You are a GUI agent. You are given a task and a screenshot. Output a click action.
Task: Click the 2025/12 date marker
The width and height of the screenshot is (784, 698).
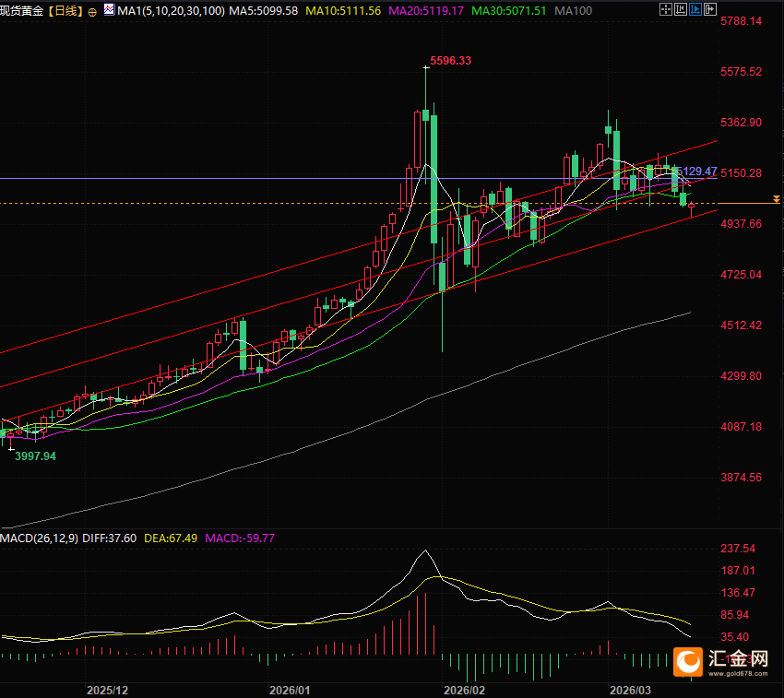coord(107,691)
